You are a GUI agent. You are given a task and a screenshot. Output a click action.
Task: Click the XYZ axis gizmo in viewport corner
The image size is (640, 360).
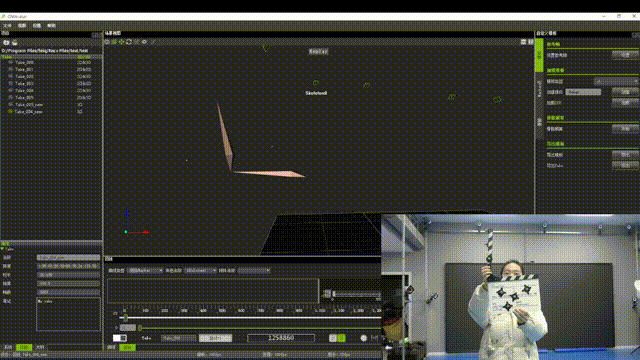[136, 223]
